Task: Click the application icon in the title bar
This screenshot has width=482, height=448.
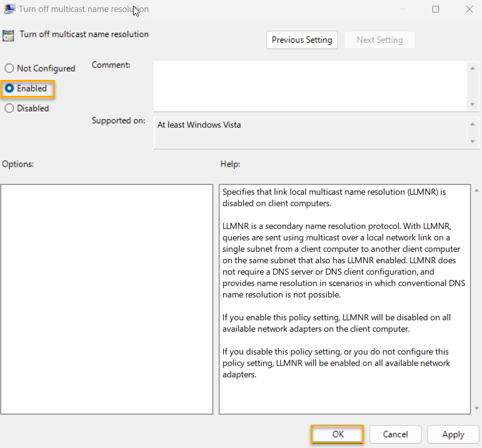Action: pos(9,9)
